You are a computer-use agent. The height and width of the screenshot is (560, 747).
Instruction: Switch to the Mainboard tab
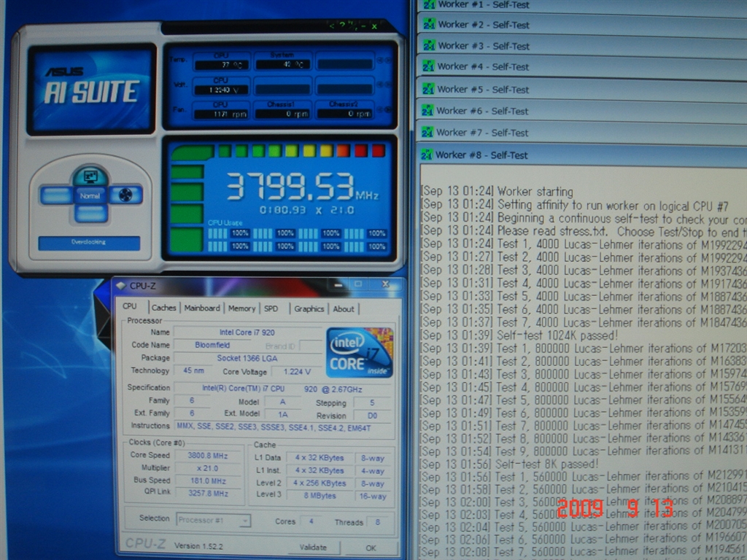pos(202,308)
